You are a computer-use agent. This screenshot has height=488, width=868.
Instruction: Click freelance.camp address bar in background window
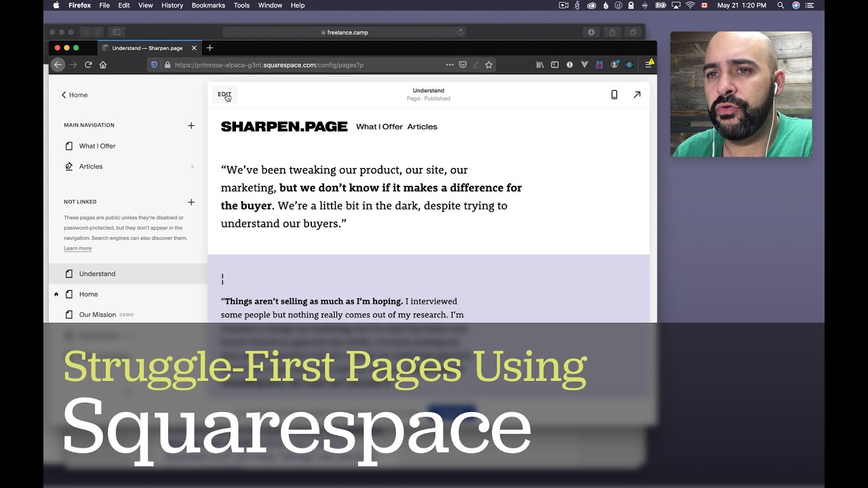click(x=345, y=32)
